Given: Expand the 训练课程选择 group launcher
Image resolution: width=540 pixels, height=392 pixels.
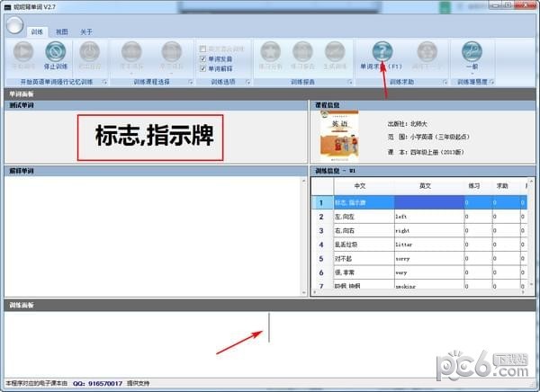Looking at the screenshot, I should pyautogui.click(x=191, y=82).
